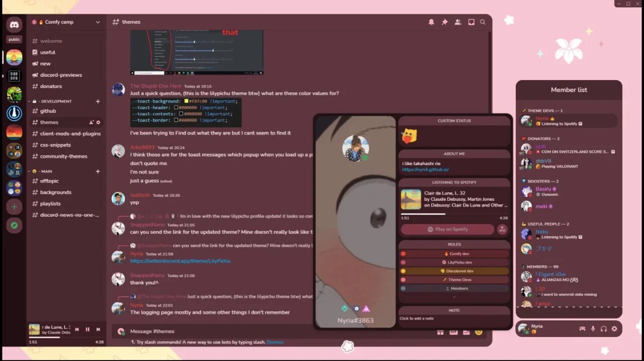
Task: Open the Clair de Lune album art thumbnail
Action: point(411,199)
